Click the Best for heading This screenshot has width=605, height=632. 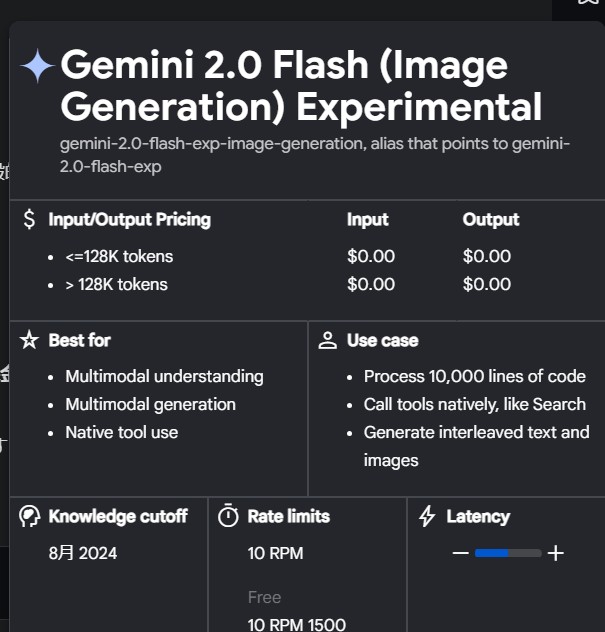(x=80, y=340)
